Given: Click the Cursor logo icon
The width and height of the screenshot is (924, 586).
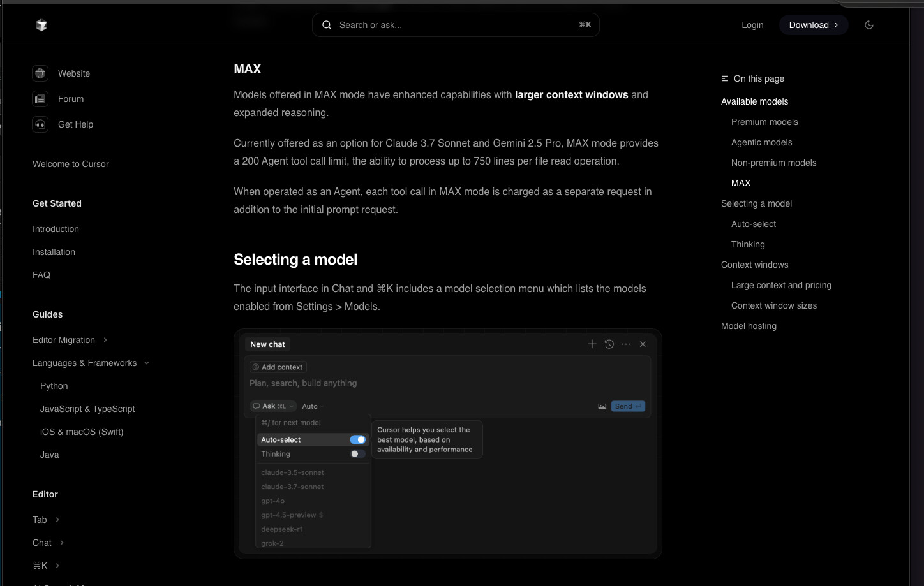Looking at the screenshot, I should point(41,25).
